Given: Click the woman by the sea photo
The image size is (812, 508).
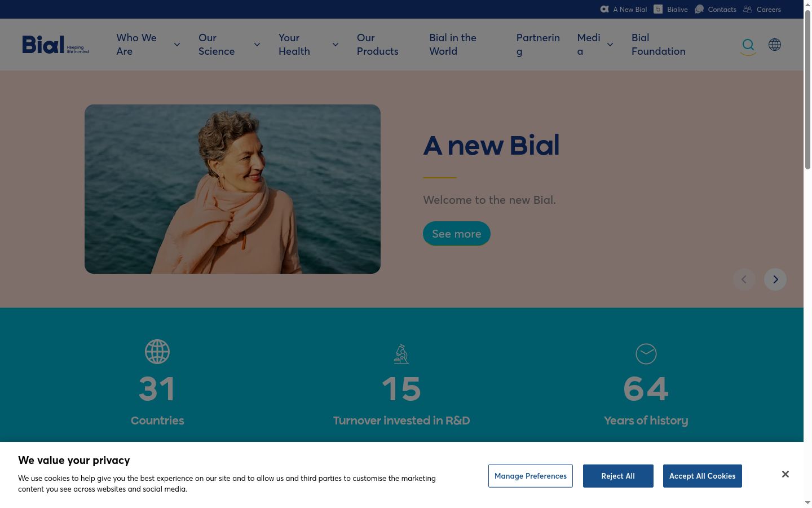Looking at the screenshot, I should pos(232,189).
